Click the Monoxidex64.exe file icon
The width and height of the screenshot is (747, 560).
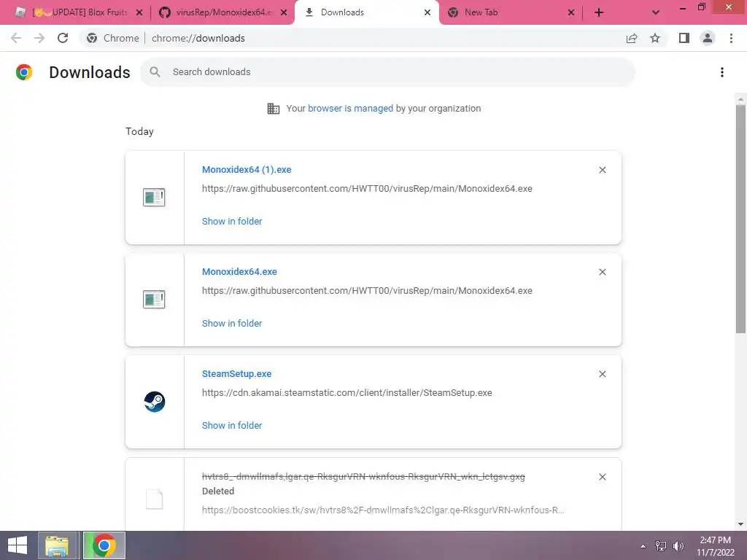[154, 300]
